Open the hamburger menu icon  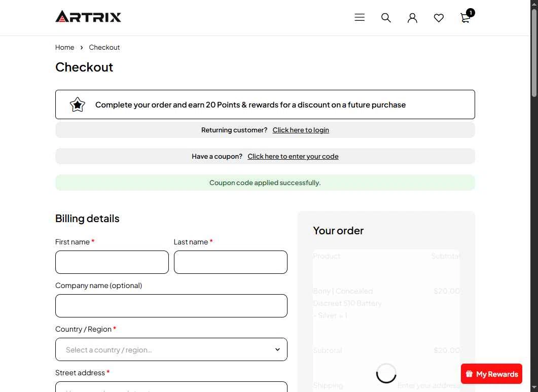359,17
